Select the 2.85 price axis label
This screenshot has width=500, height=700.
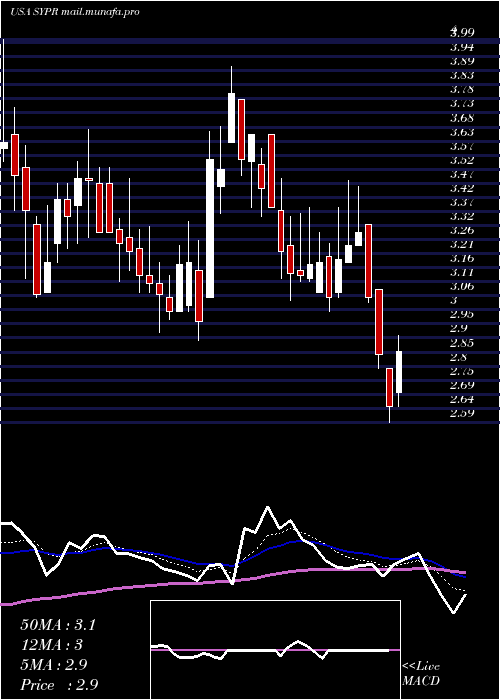[x=462, y=343]
